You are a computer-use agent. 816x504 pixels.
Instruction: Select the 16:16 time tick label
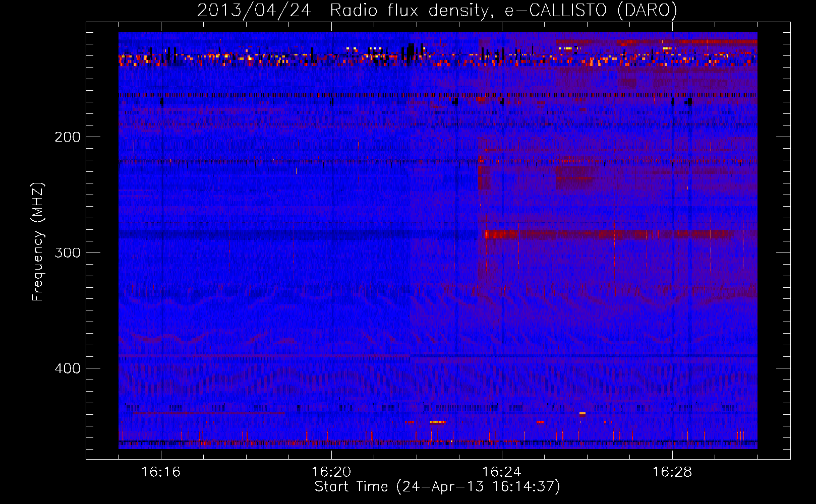click(x=161, y=472)
